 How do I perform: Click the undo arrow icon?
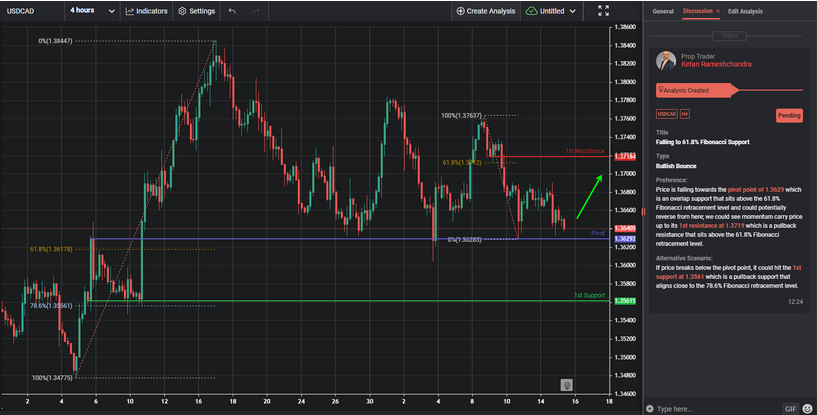click(x=232, y=11)
